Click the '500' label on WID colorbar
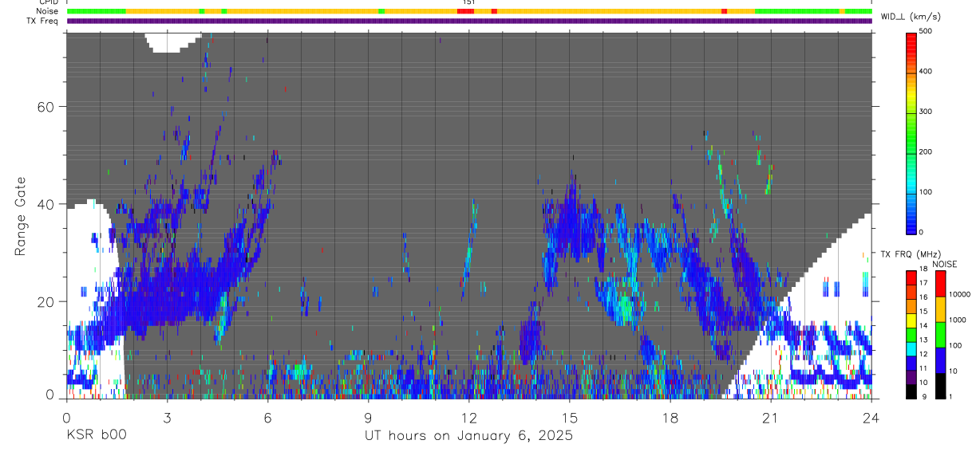This screenshot has height=452, width=980. (x=926, y=32)
